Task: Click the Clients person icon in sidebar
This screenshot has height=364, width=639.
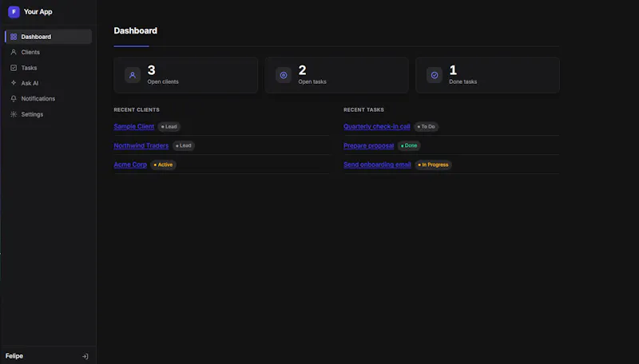Action: pos(14,52)
